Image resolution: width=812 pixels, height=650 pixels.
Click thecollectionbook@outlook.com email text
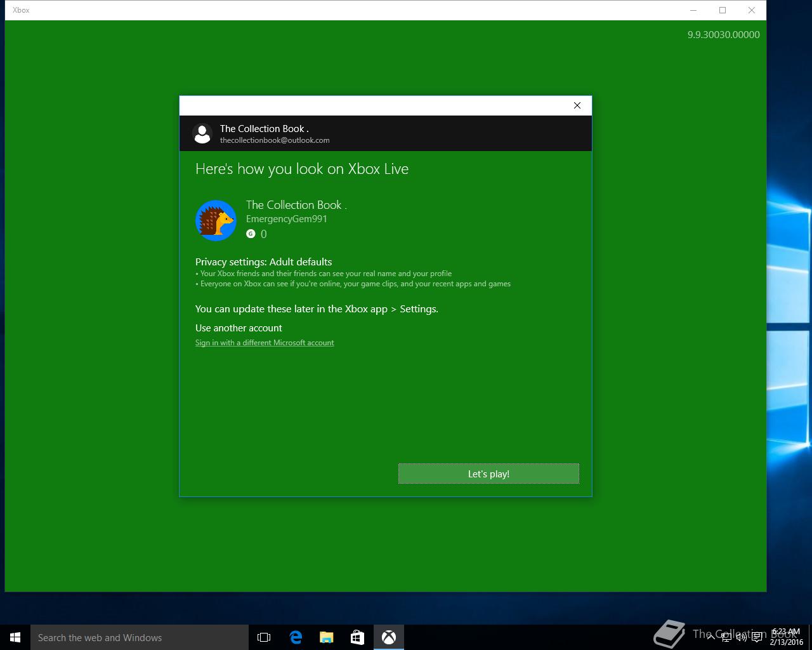(x=275, y=140)
